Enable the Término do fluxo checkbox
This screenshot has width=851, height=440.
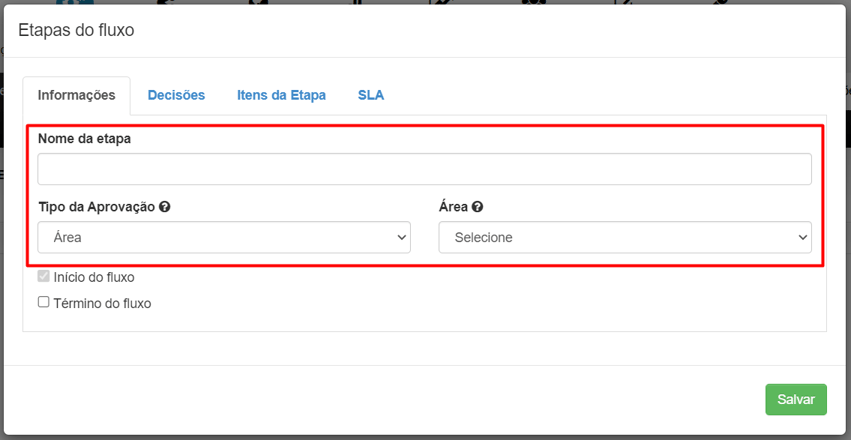(x=44, y=302)
